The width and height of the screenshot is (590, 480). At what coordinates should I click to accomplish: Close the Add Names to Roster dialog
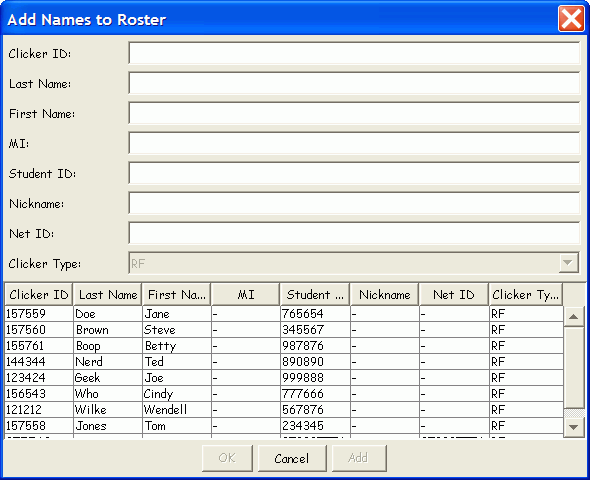coord(571,18)
